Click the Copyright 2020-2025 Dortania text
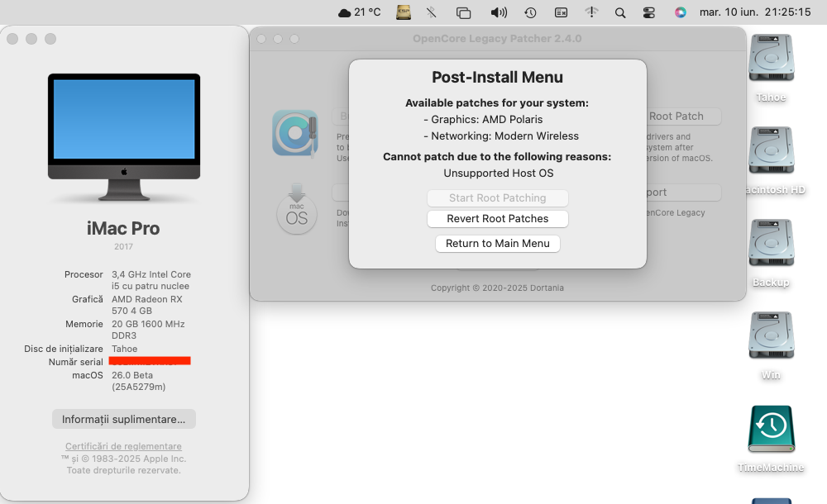The image size is (827, 504). [497, 288]
